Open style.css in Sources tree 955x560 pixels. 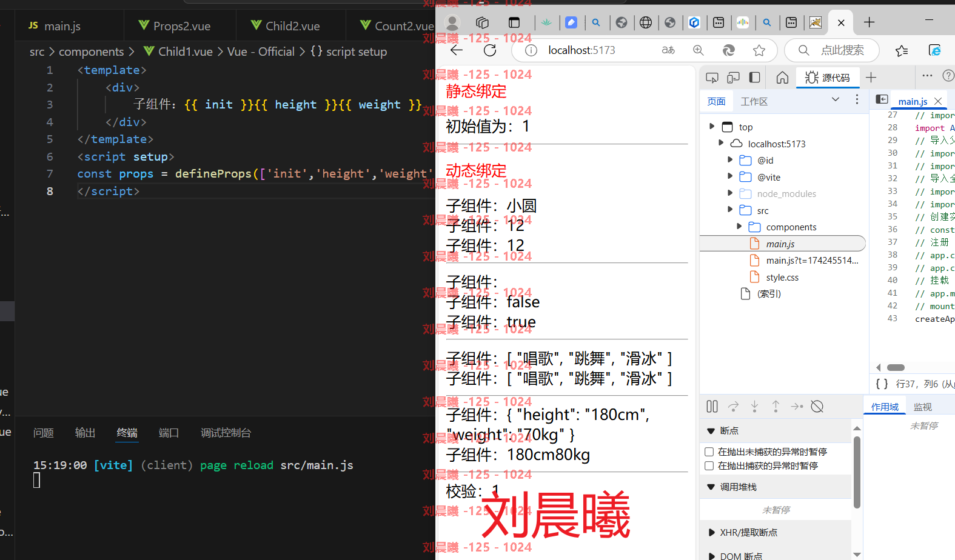782,277
